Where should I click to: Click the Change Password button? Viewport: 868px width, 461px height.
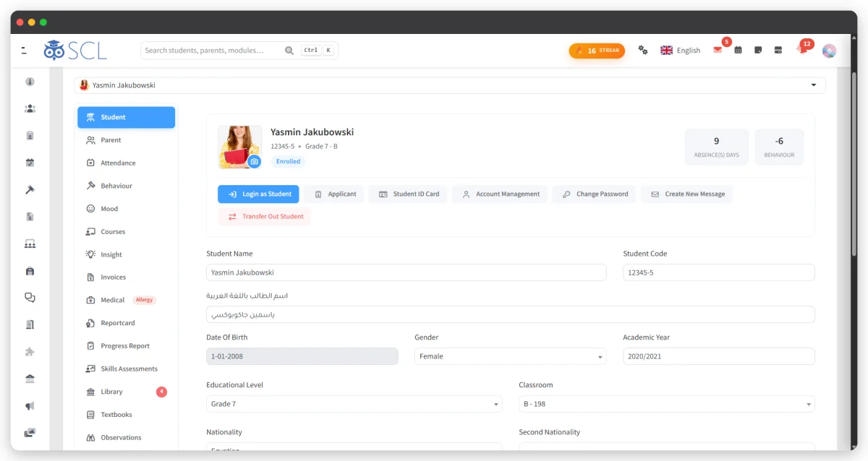click(595, 194)
